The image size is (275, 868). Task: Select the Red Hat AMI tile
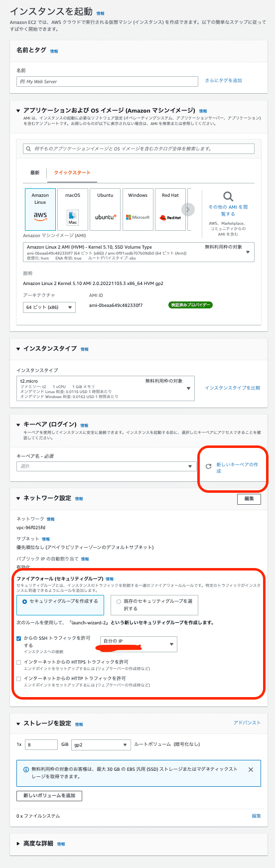coord(170,209)
